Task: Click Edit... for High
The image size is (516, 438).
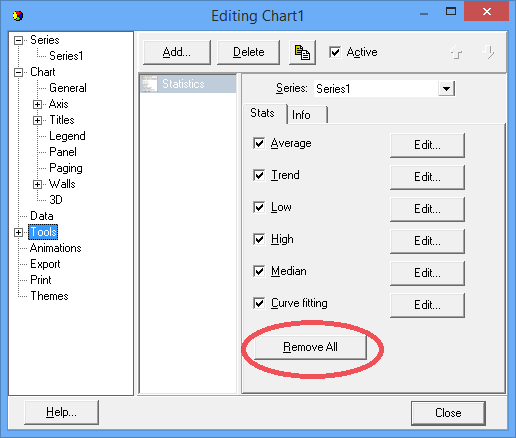Action: (427, 241)
